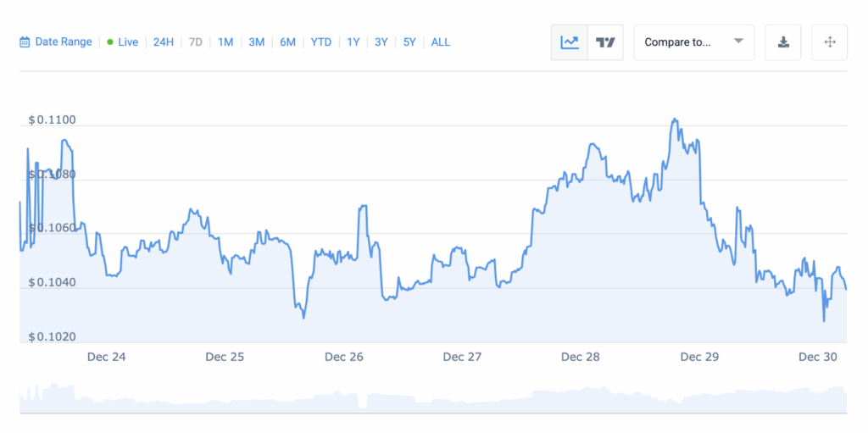This screenshot has height=433, width=868.
Task: Select the YTD range
Action: click(321, 42)
